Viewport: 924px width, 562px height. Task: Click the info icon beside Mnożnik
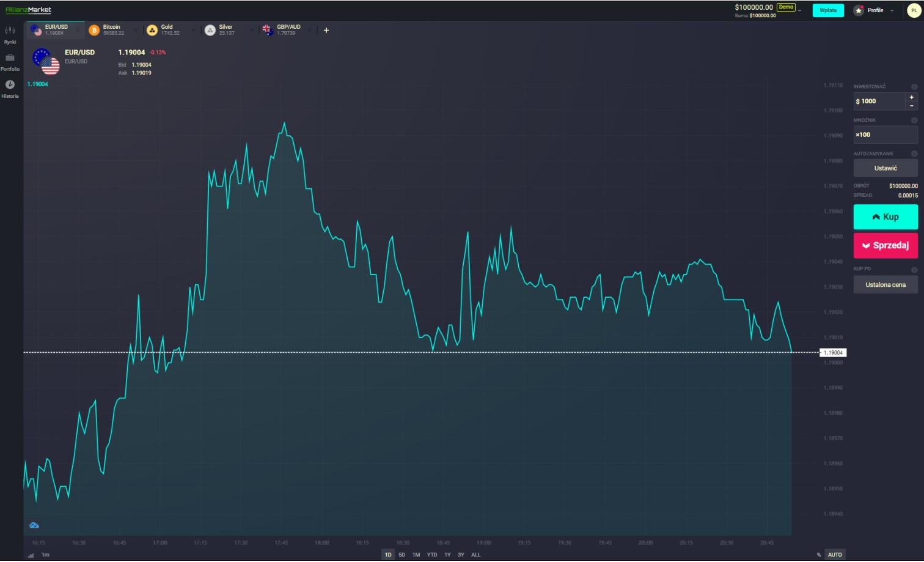(914, 120)
